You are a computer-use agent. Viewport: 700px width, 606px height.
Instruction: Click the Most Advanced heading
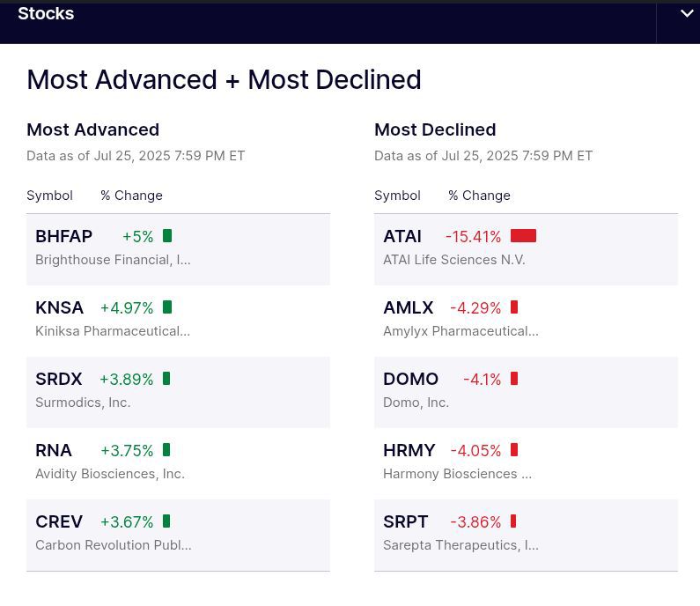(92, 130)
